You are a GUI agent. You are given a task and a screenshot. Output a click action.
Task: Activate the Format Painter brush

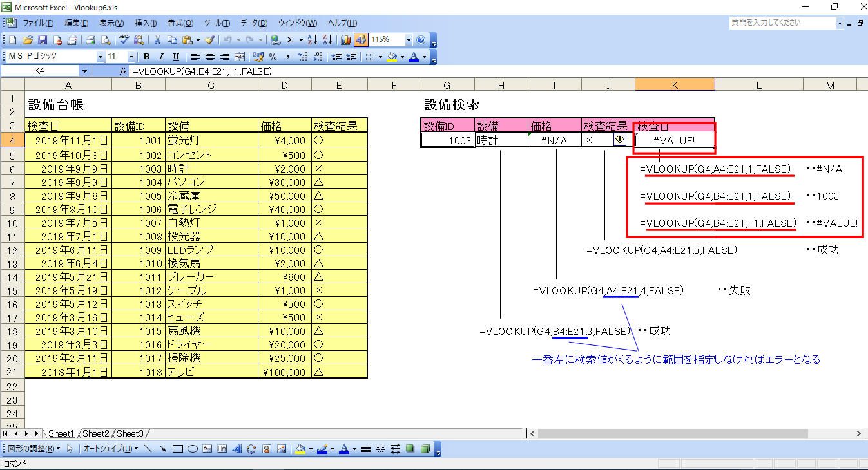209,40
